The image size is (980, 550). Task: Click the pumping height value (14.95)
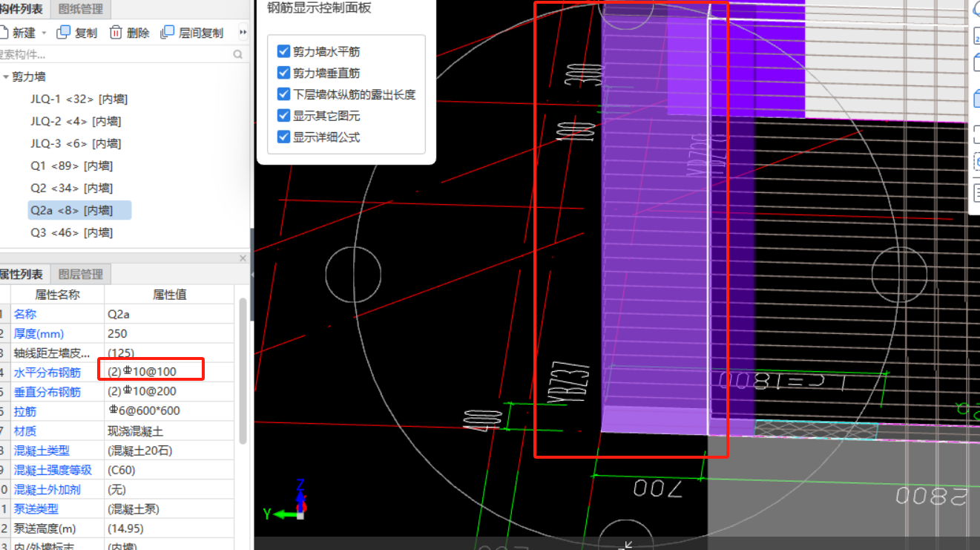(x=170, y=529)
